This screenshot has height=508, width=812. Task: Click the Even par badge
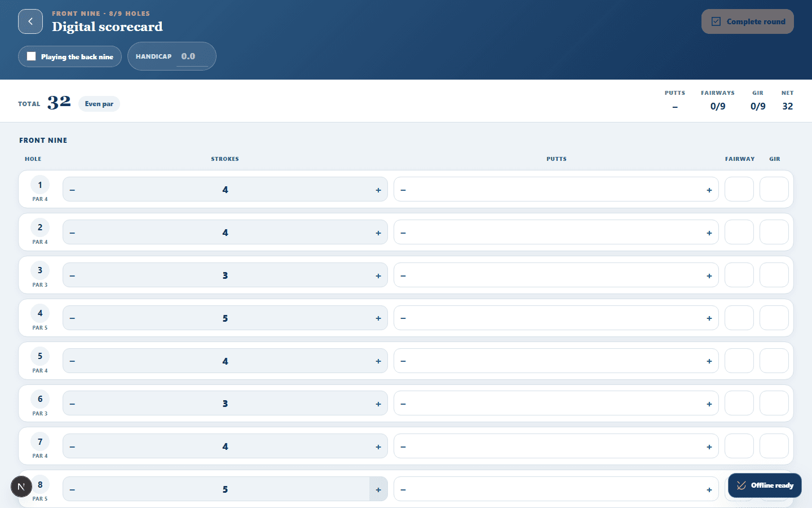tap(99, 104)
